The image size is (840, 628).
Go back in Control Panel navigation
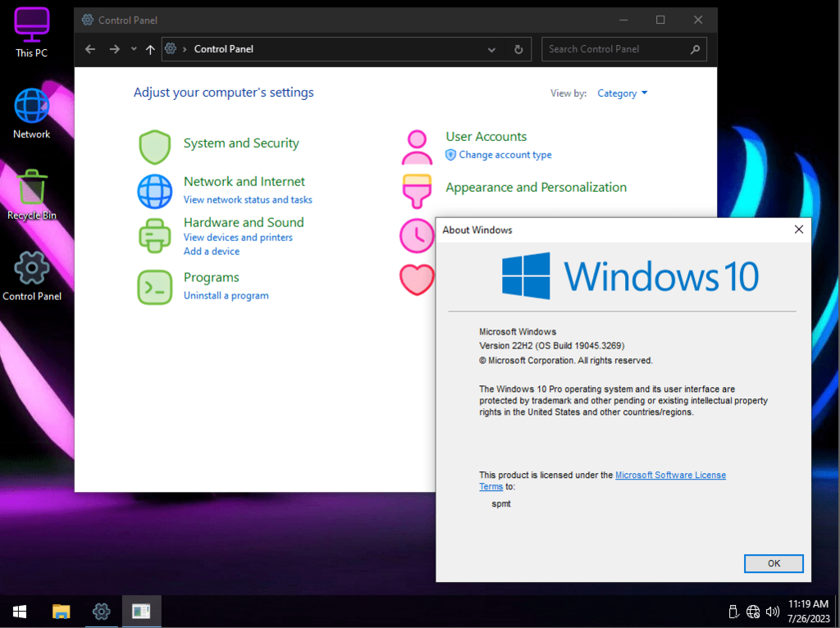point(90,49)
